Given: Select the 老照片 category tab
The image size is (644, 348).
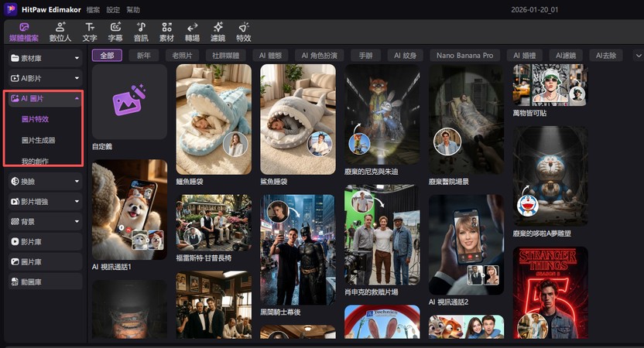Looking at the screenshot, I should tap(183, 56).
